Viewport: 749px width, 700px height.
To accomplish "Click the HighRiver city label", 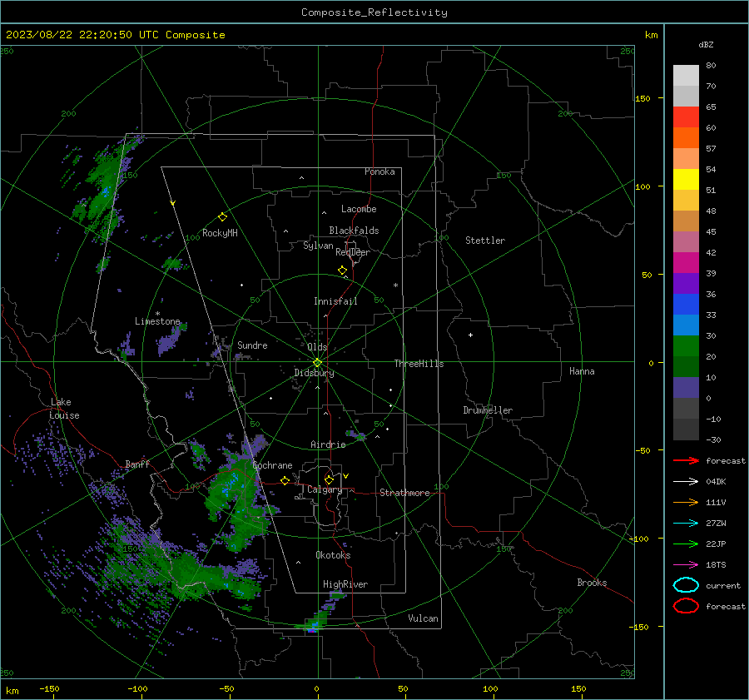I will 345,584.
